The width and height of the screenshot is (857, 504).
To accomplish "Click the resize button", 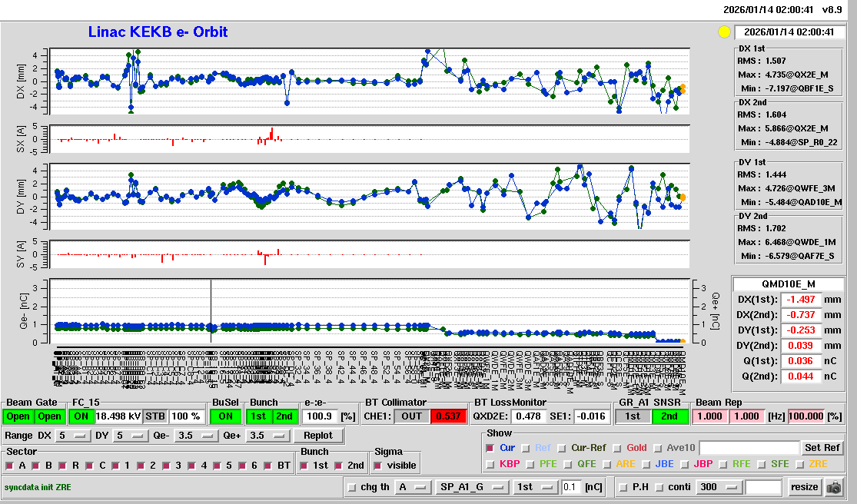I will [805, 487].
